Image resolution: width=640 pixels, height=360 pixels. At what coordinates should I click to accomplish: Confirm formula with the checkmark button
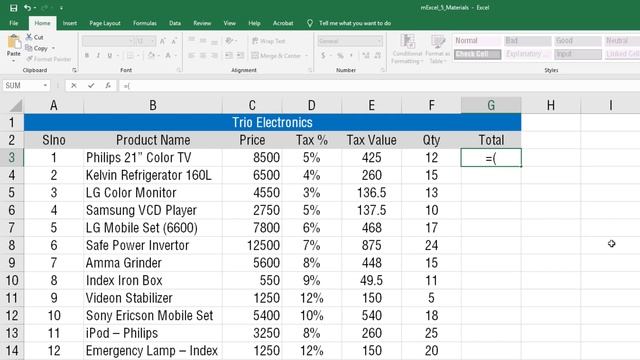91,85
